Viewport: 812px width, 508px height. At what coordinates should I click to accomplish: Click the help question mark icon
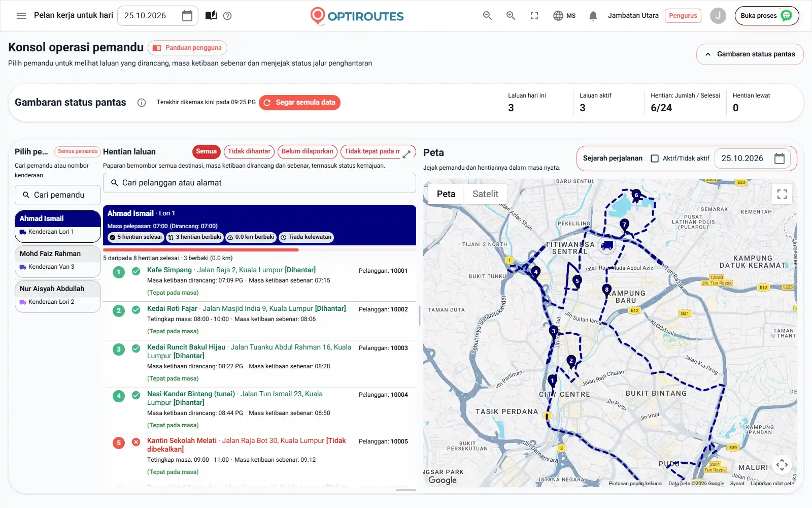coord(227,16)
